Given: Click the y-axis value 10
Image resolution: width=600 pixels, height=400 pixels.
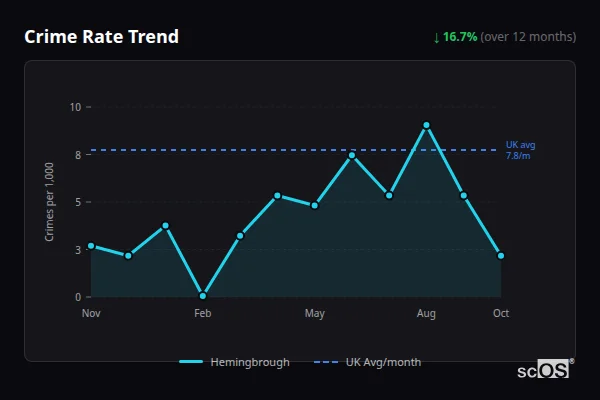Looking at the screenshot, I should pos(75,107).
